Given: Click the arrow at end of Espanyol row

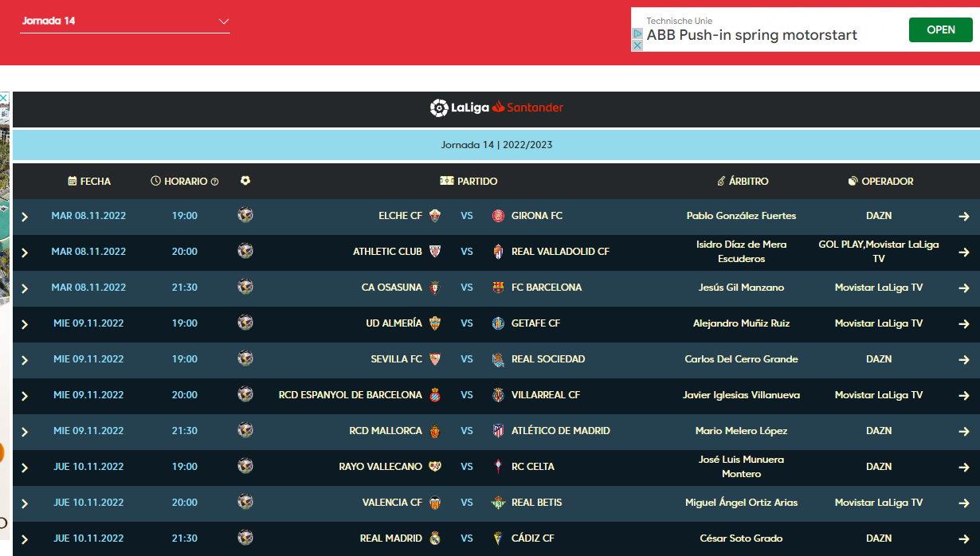Looking at the screenshot, I should coord(964,396).
